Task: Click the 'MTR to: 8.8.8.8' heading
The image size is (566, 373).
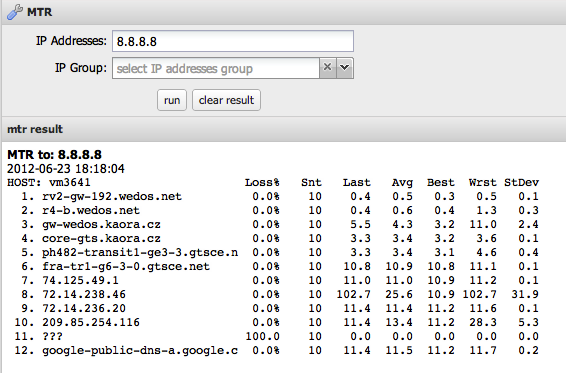Action: (55, 155)
